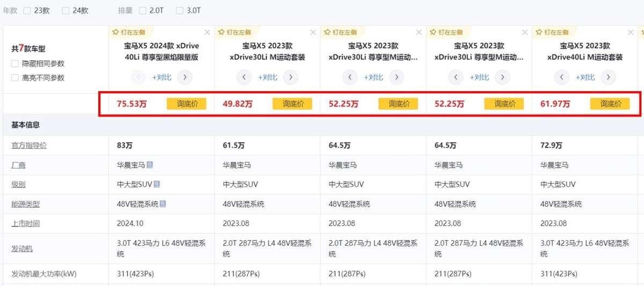
Task: Open the info icon beside 中大型SUV
Action: [156, 185]
